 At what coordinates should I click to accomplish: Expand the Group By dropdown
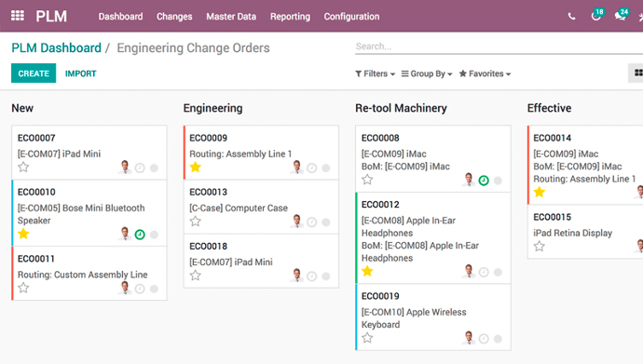click(427, 74)
